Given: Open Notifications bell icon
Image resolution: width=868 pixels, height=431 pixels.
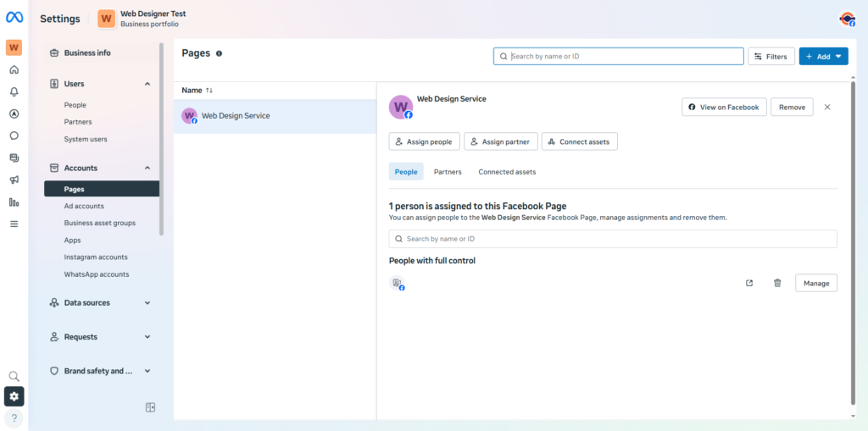Looking at the screenshot, I should point(14,91).
